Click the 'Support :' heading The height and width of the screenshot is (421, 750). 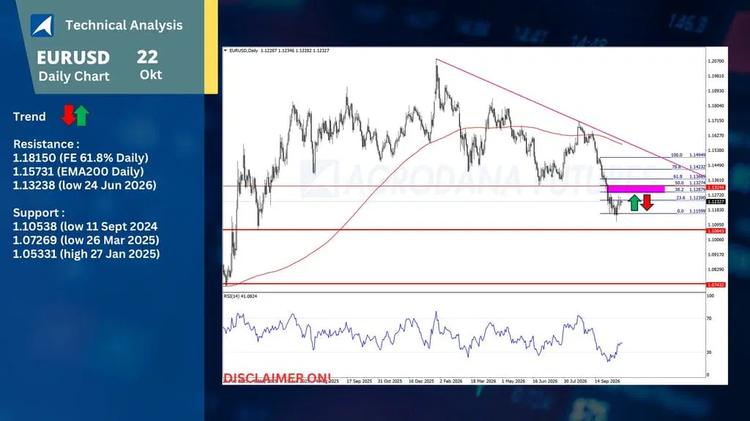click(39, 213)
